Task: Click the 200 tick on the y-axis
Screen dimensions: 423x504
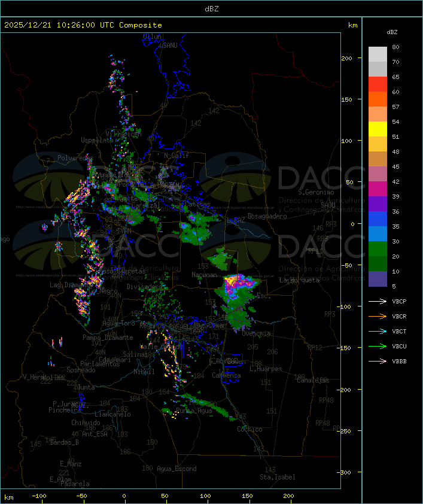Action: click(346, 58)
